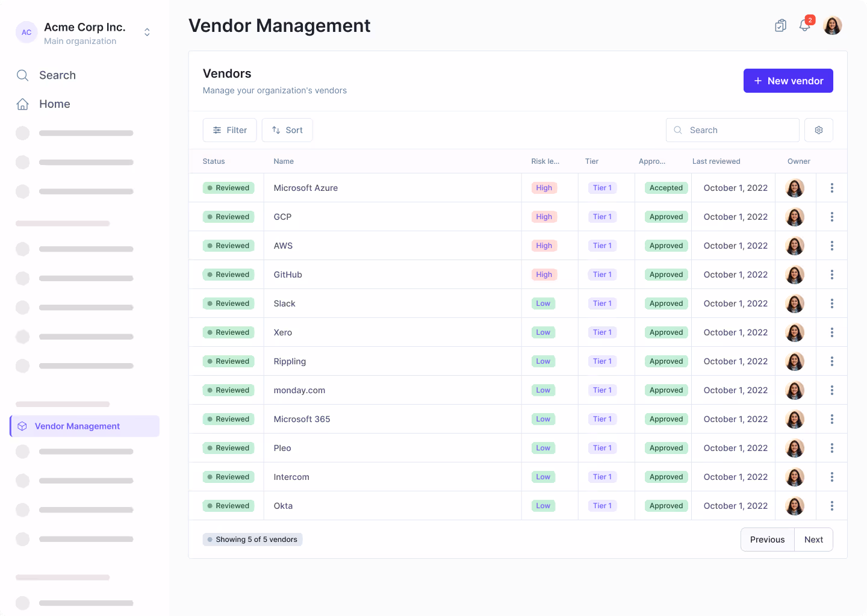Click October 1, 2022 date for Rippling
Screen dimensions: 867x616
coord(736,361)
